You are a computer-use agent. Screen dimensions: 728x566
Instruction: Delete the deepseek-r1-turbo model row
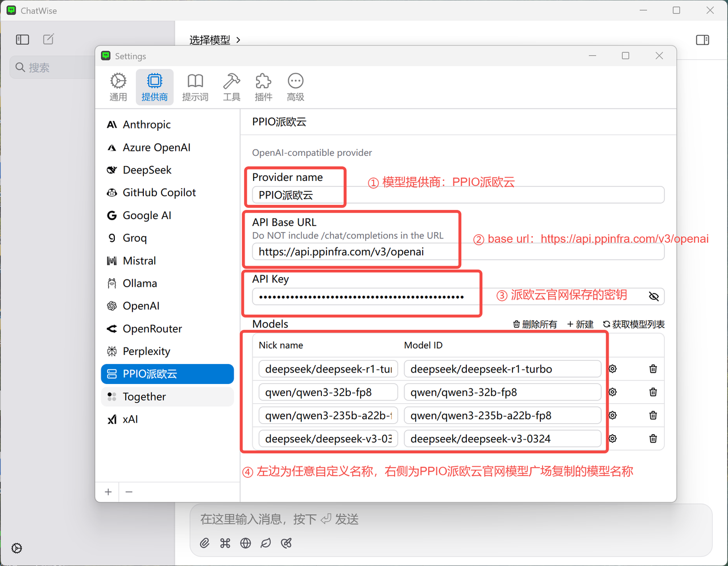[x=653, y=369]
